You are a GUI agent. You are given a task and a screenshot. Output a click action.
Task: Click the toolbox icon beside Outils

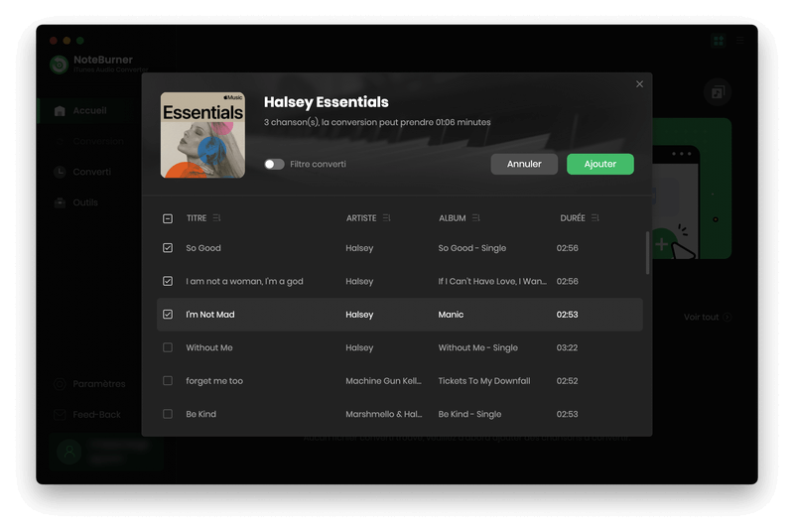pyautogui.click(x=60, y=202)
